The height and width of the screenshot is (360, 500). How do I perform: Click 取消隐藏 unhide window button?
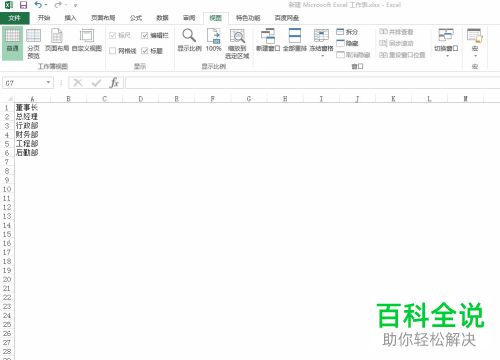[353, 55]
